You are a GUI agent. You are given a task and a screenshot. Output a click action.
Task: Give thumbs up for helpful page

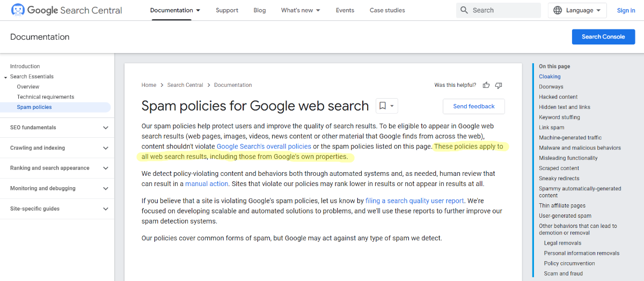pyautogui.click(x=486, y=85)
